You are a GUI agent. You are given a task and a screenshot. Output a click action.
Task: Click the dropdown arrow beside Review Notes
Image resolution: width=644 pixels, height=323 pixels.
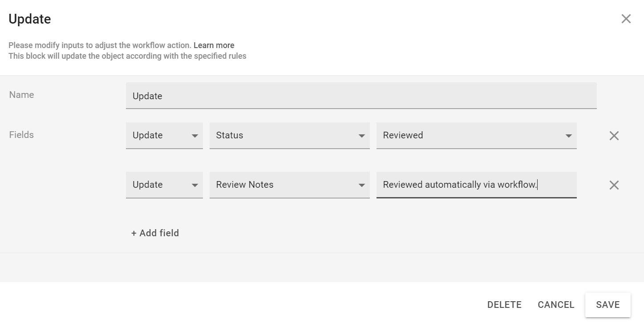pyautogui.click(x=362, y=185)
